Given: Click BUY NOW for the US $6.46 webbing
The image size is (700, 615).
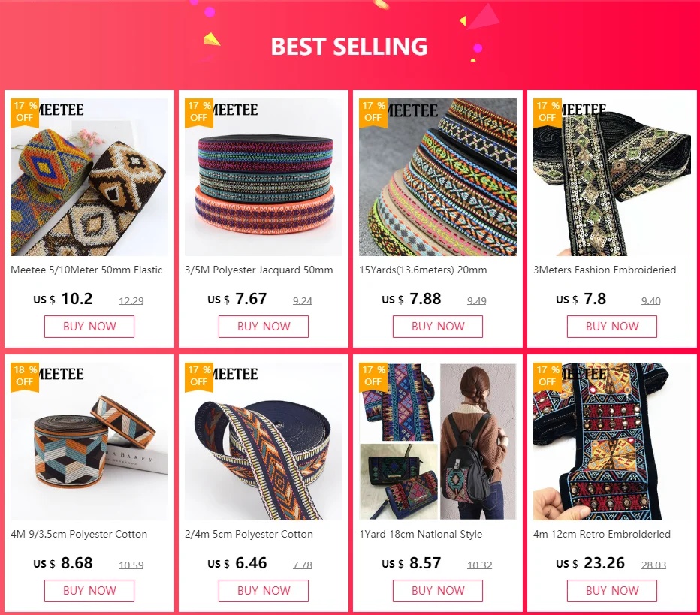Looking at the screenshot, I should pos(264,590).
